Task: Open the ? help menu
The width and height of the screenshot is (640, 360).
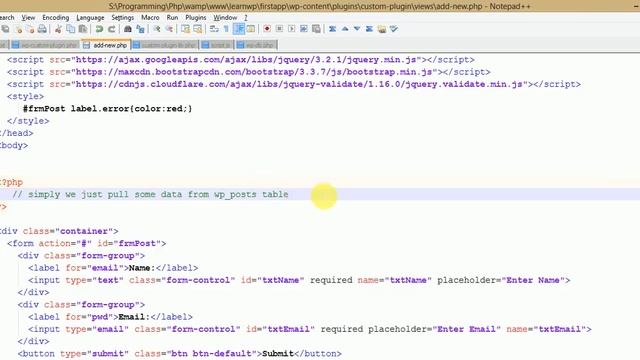Action: click(x=246, y=18)
